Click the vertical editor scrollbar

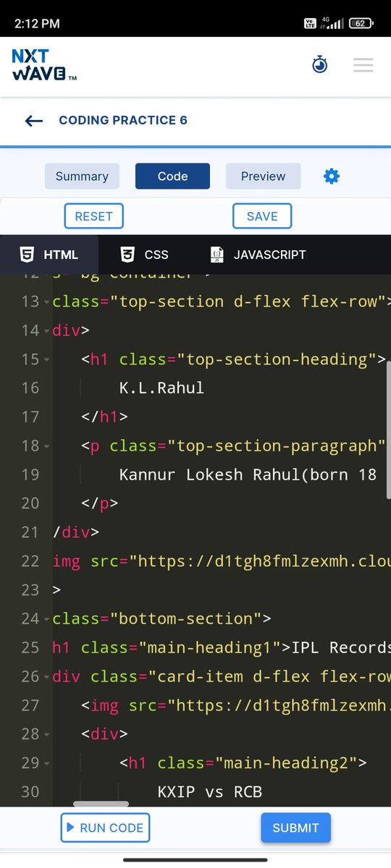point(388,429)
